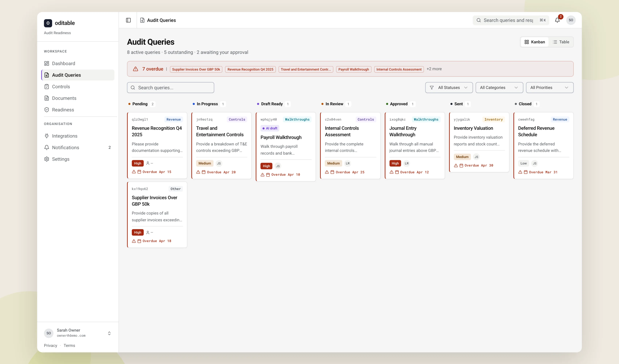619x364 pixels.
Task: Open the All Categories dropdown
Action: coord(499,87)
